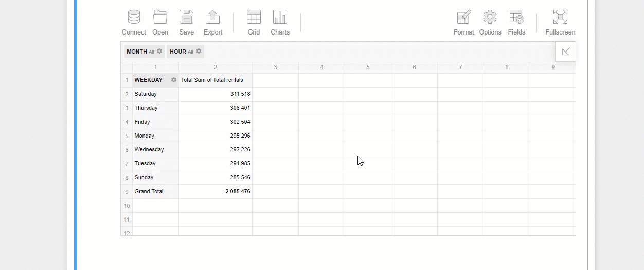
Task: Select the Wednesday row label
Action: click(x=155, y=150)
